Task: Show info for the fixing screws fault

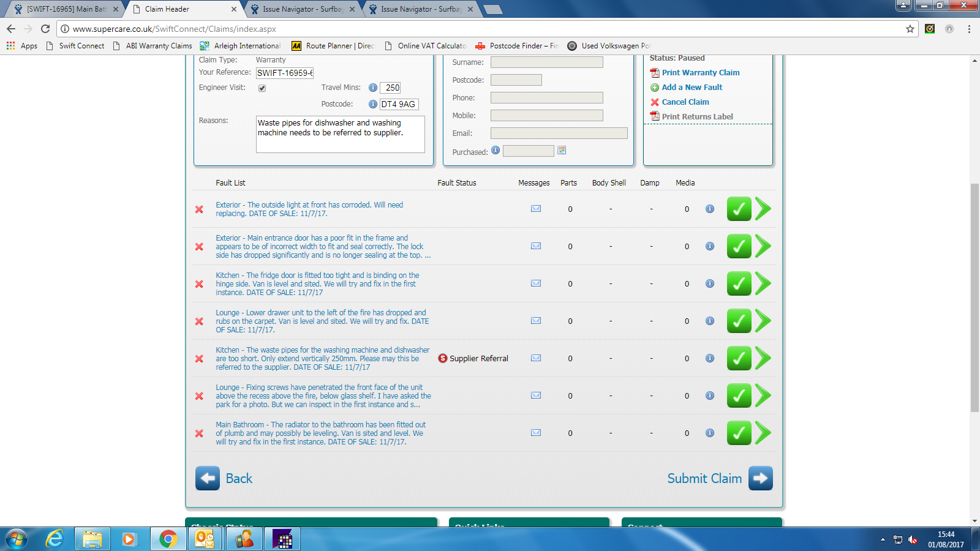Action: (x=710, y=395)
